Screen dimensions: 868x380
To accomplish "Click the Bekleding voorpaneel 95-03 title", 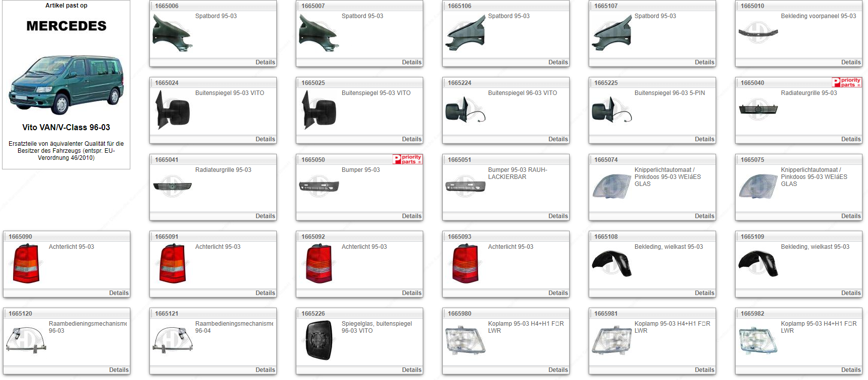I will point(818,16).
